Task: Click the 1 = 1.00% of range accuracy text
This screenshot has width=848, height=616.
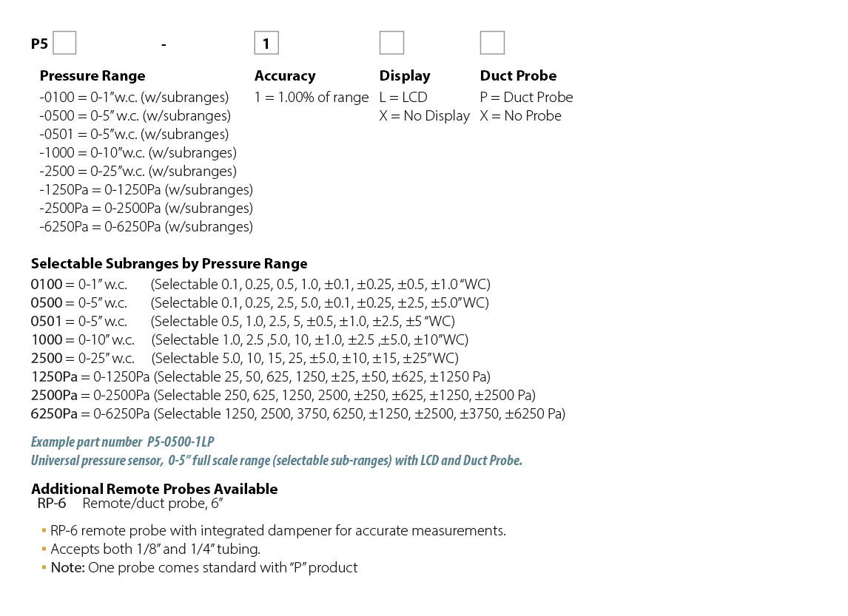Action: tap(312, 97)
